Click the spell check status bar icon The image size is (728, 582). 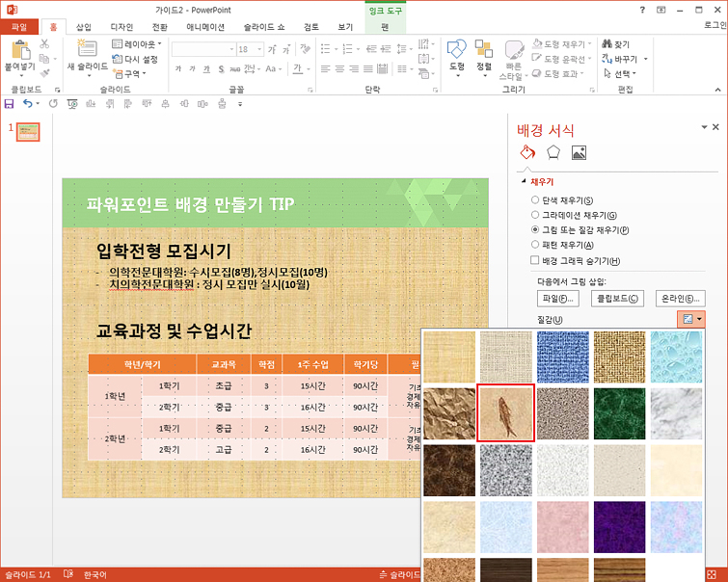[x=68, y=574]
